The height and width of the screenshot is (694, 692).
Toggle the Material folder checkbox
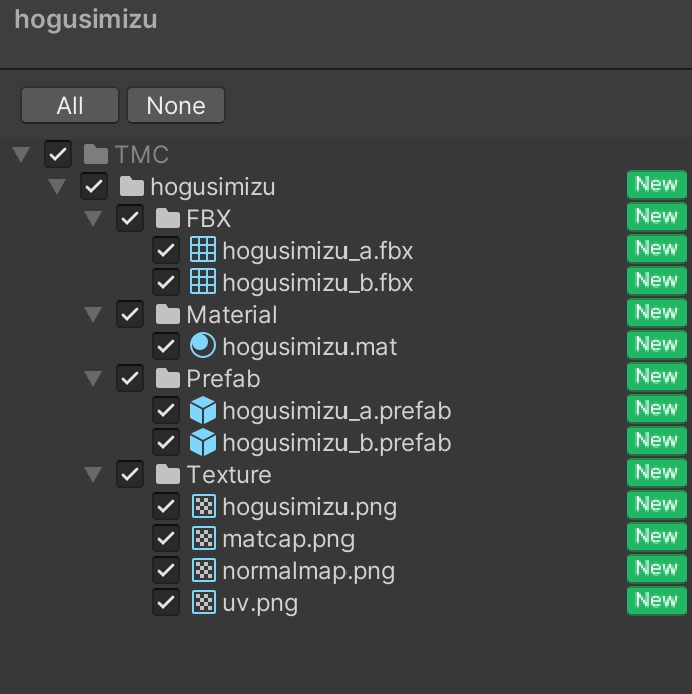click(130, 314)
